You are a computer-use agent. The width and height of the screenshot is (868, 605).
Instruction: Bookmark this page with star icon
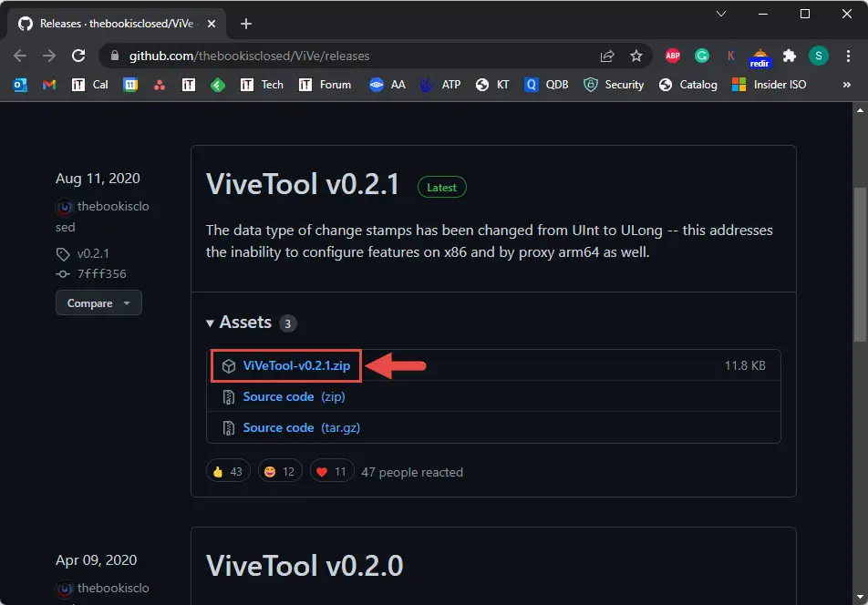636,56
